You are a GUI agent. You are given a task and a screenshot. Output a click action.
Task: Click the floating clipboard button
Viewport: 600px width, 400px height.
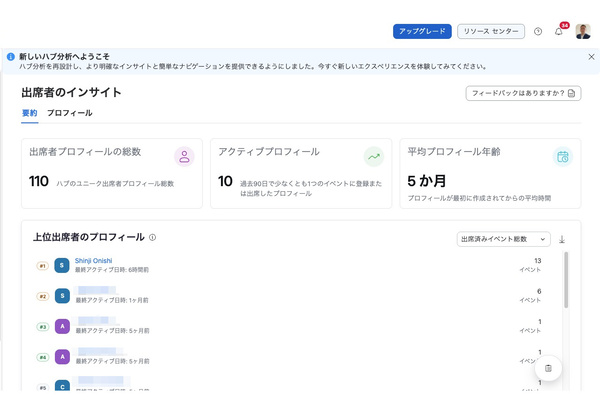(x=548, y=368)
